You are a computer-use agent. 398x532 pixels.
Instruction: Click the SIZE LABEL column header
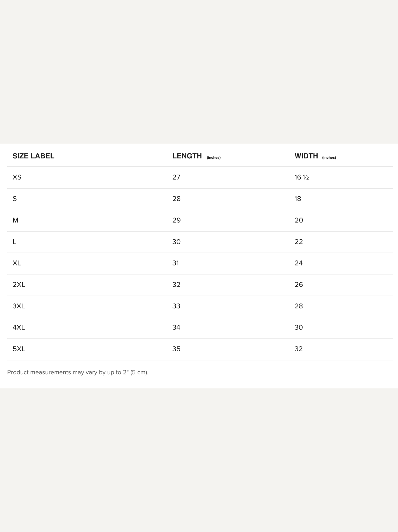click(x=33, y=156)
